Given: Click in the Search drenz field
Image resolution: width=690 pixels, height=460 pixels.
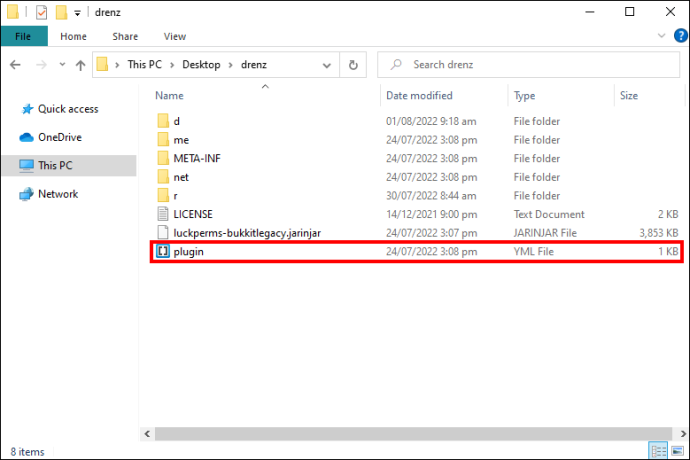Looking at the screenshot, I should pyautogui.click(x=528, y=65).
